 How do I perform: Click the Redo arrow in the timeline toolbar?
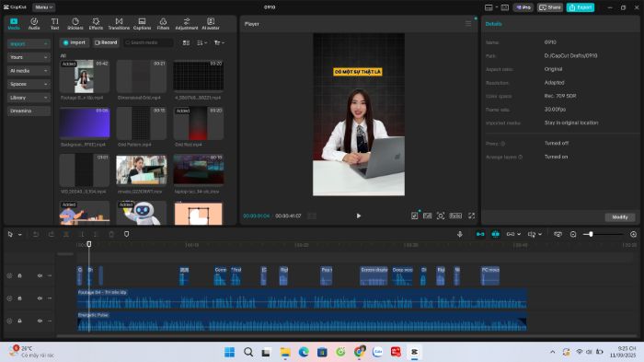pos(51,235)
